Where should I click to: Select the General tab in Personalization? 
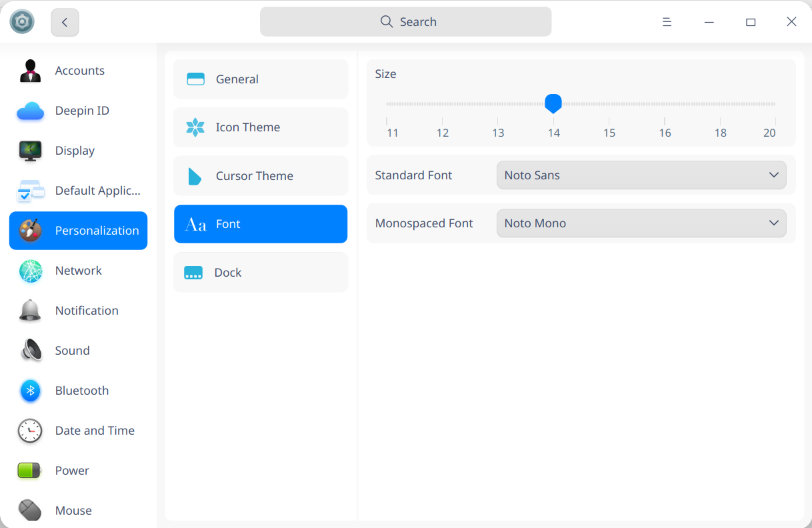pyautogui.click(x=261, y=79)
